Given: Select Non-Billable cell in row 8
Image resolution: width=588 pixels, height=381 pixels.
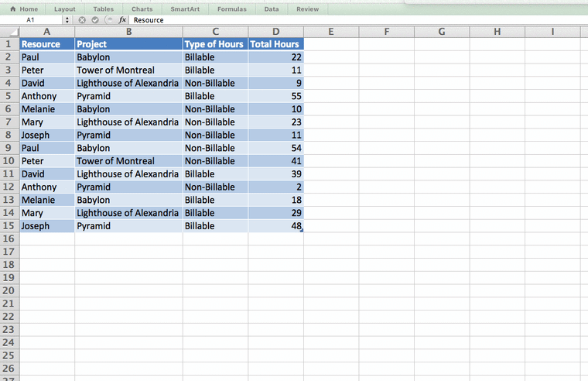Looking at the screenshot, I should [x=215, y=136].
